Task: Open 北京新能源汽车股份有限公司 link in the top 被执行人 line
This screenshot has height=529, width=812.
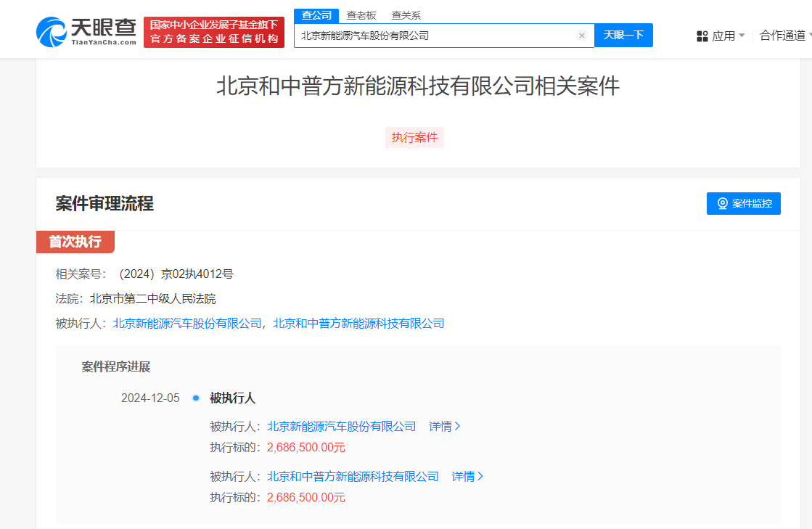Action: [x=187, y=324]
